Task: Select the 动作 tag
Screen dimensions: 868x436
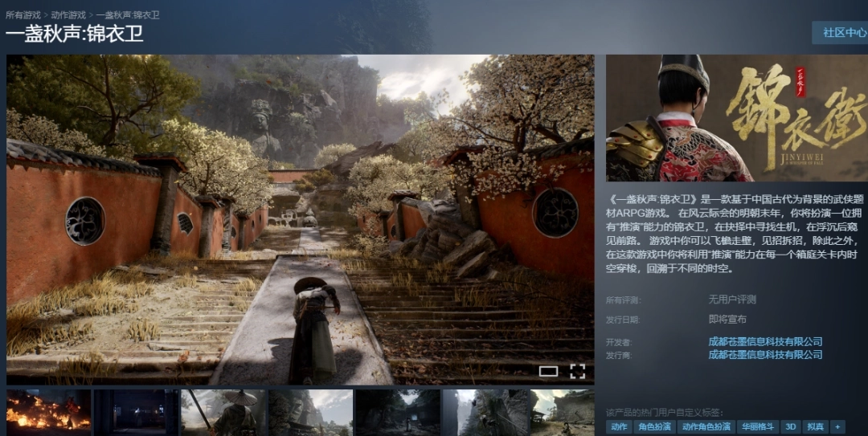Action: click(618, 427)
